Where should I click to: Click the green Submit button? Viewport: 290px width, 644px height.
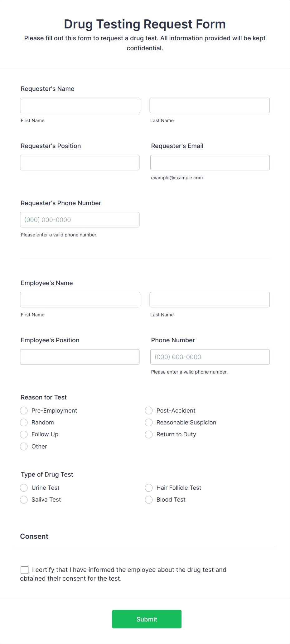coord(147,619)
